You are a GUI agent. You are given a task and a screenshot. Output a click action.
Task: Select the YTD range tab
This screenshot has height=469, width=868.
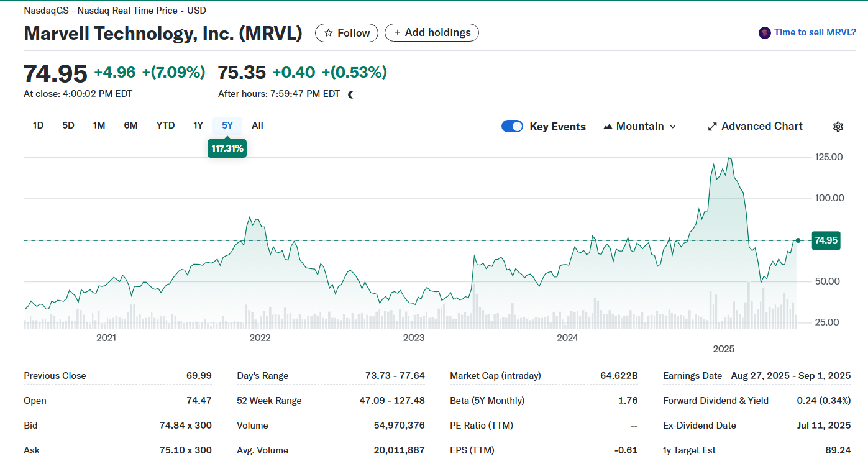tap(165, 125)
